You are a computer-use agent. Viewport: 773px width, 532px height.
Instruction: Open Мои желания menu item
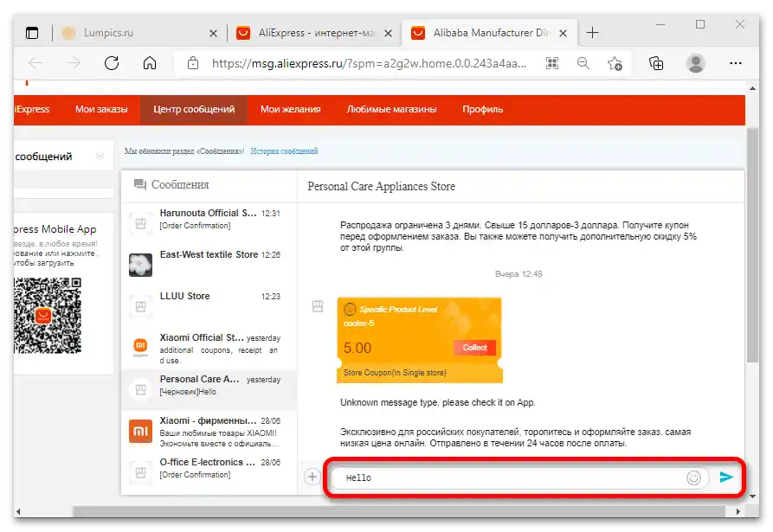290,109
